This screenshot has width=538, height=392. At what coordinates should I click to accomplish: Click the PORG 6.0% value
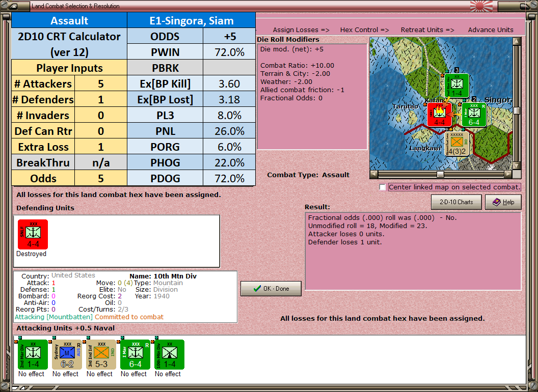[x=229, y=147]
